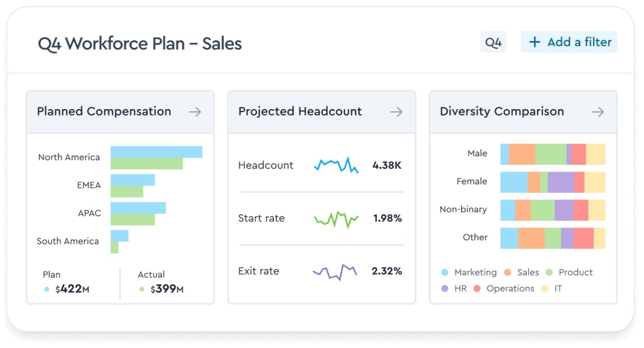Toggle the Marketing legend item
The height and width of the screenshot is (348, 644).
click(471, 272)
